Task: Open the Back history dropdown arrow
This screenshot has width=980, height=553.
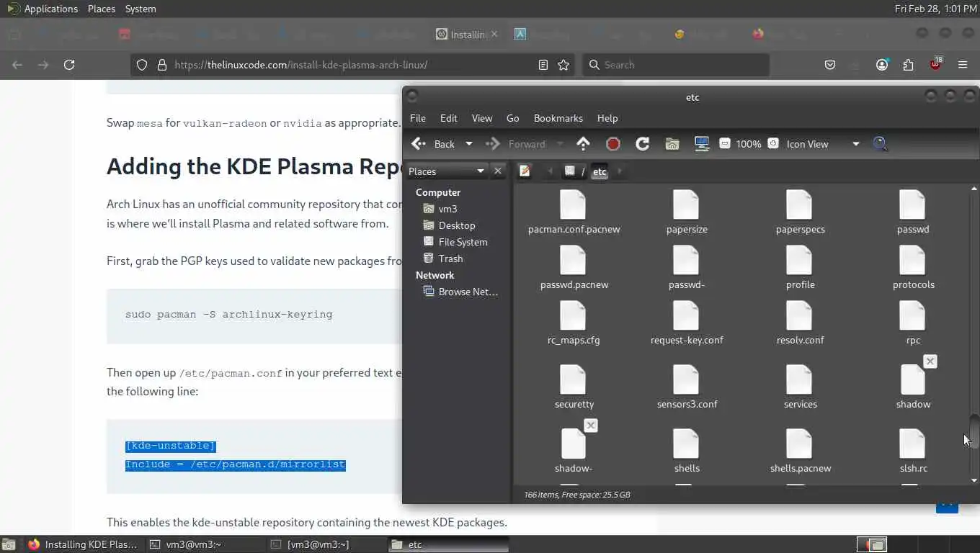Action: tap(469, 144)
